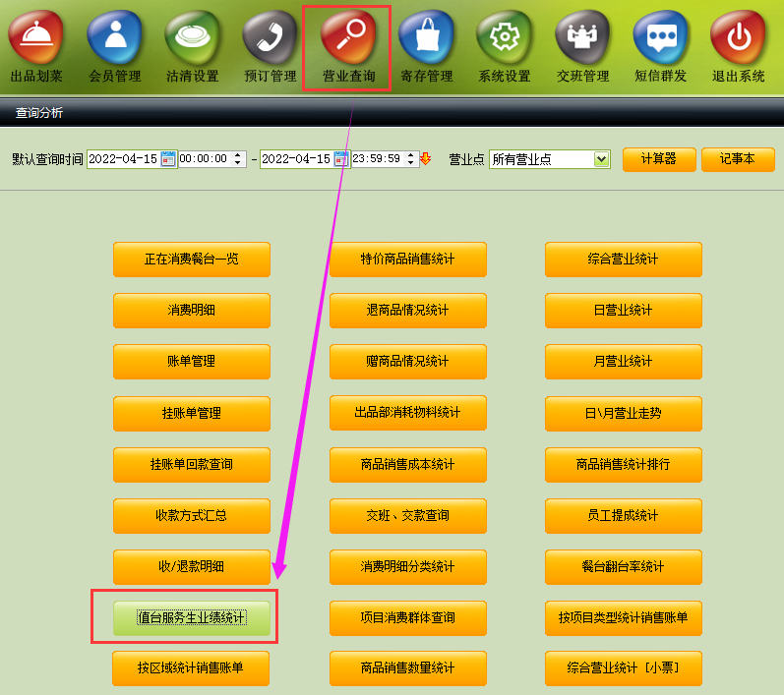
Task: Select 值台服务生业绩统计 button
Action: (x=192, y=618)
